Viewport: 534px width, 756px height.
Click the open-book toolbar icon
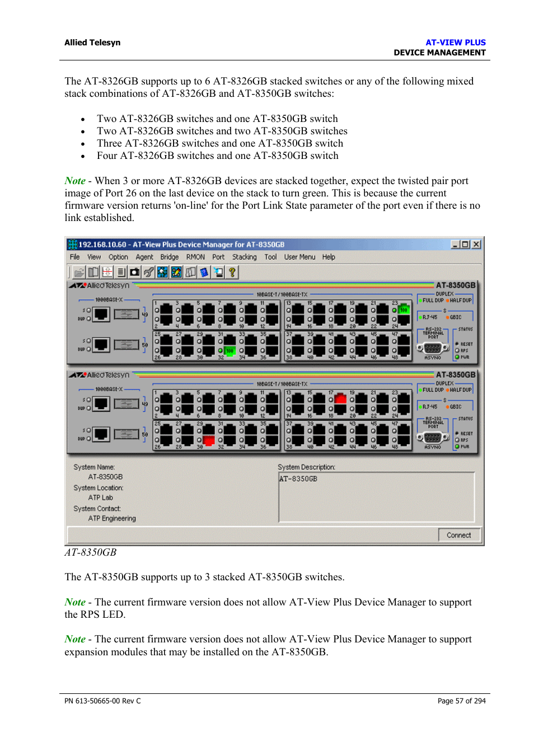point(93,273)
